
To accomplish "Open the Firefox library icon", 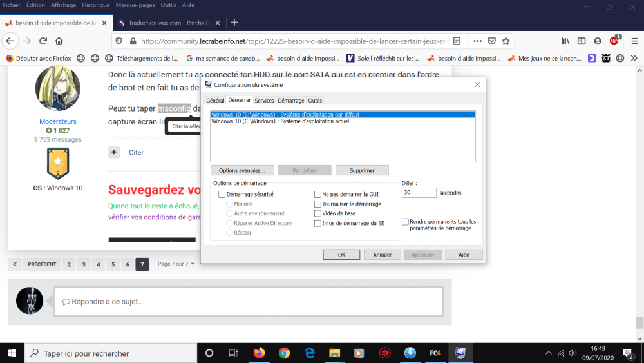I will tap(565, 41).
